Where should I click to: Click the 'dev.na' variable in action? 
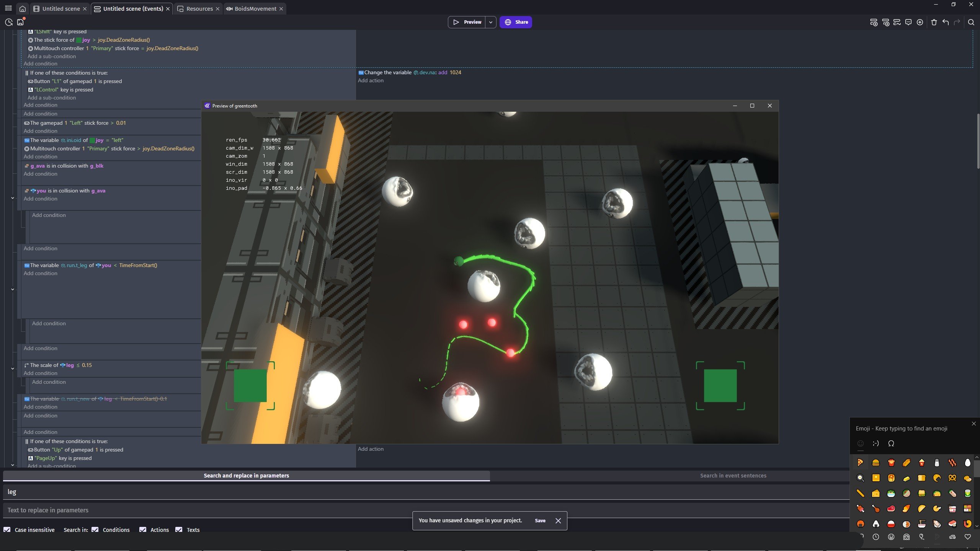pyautogui.click(x=424, y=72)
